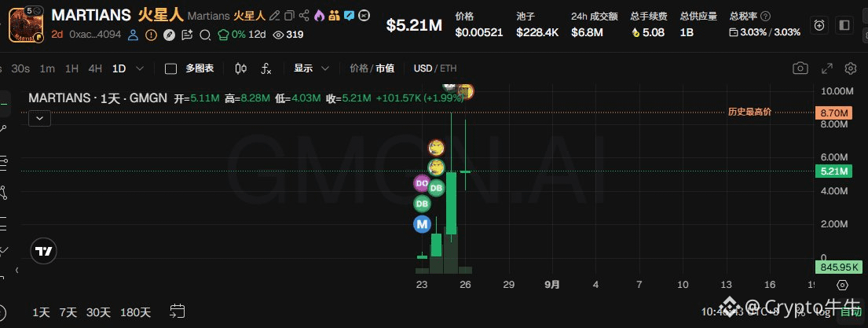Click the $6.8M 24h volume value

pos(588,33)
